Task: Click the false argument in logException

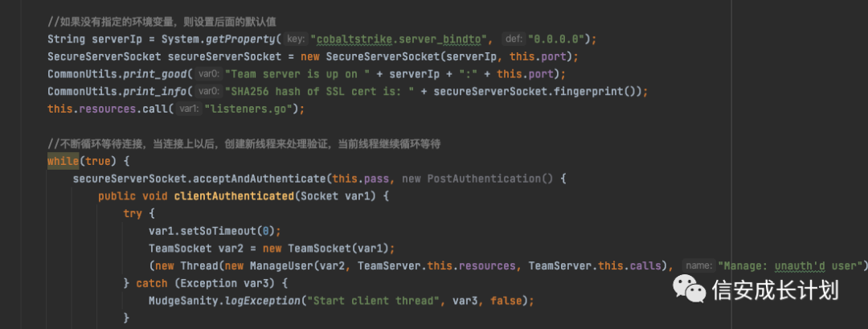Action: tap(505, 301)
